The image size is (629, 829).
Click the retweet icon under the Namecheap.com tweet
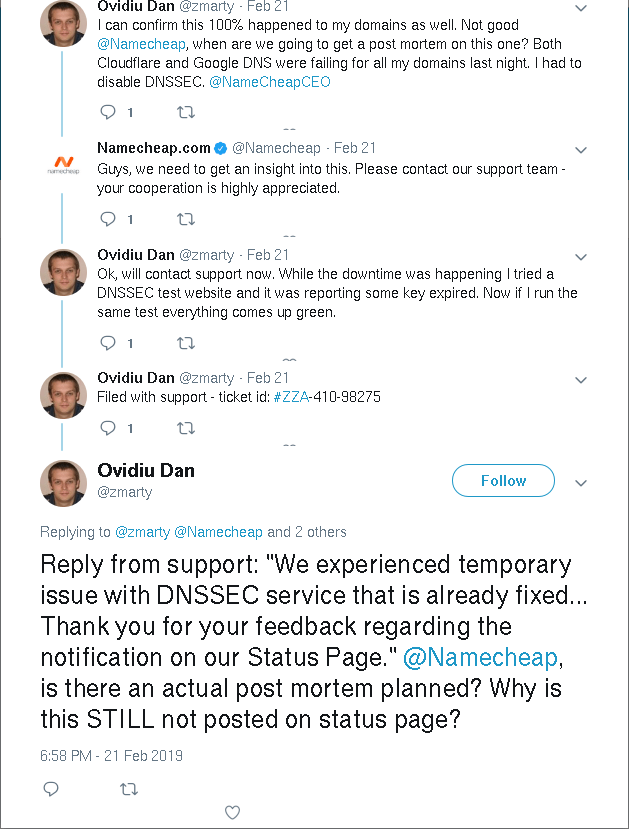(x=185, y=219)
